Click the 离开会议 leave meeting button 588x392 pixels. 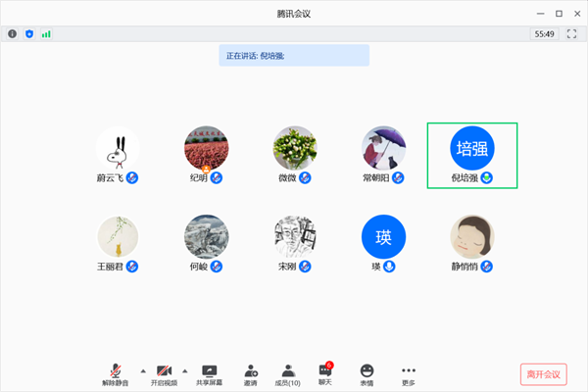click(543, 374)
